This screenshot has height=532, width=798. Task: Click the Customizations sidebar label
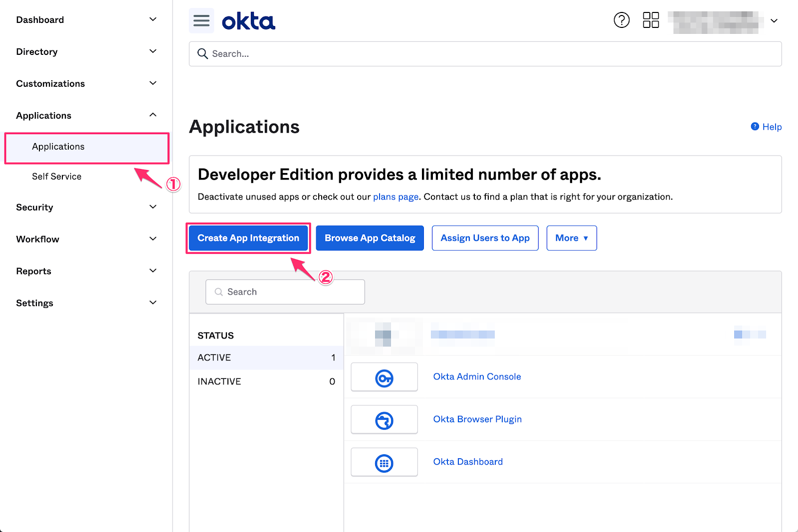click(x=50, y=84)
